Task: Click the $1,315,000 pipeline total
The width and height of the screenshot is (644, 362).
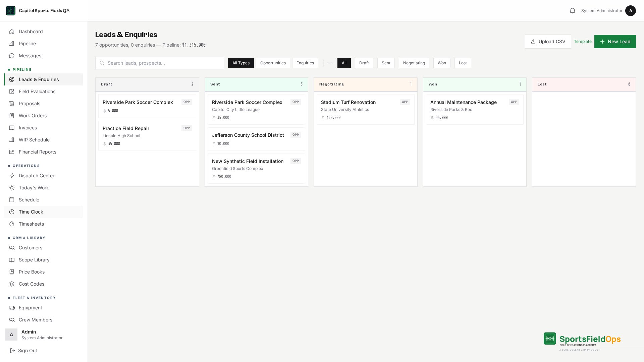Action: pyautogui.click(x=194, y=45)
